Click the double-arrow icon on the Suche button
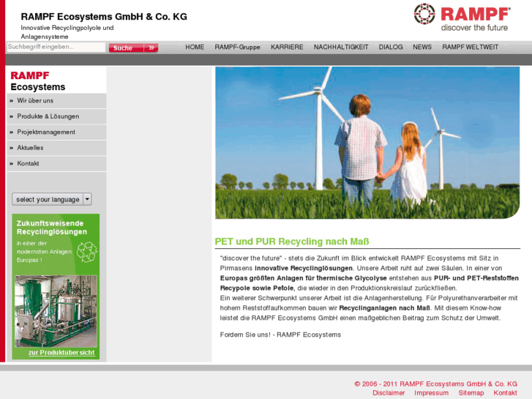The width and height of the screenshot is (532, 399). coord(151,48)
